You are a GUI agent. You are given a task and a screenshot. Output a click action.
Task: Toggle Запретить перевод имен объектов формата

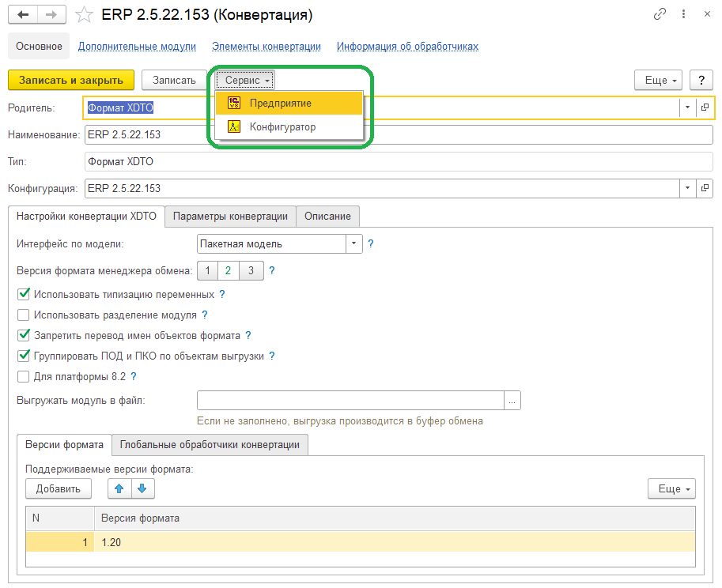click(24, 335)
